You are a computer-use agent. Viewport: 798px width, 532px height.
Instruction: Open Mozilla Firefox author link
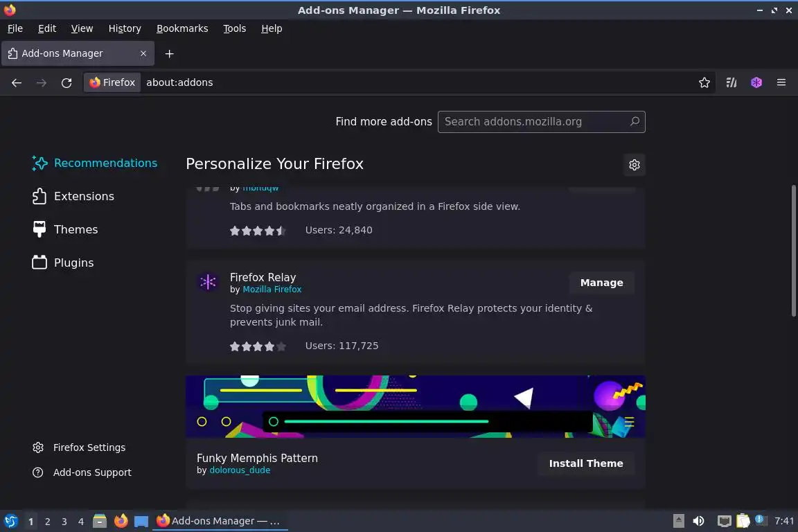272,289
